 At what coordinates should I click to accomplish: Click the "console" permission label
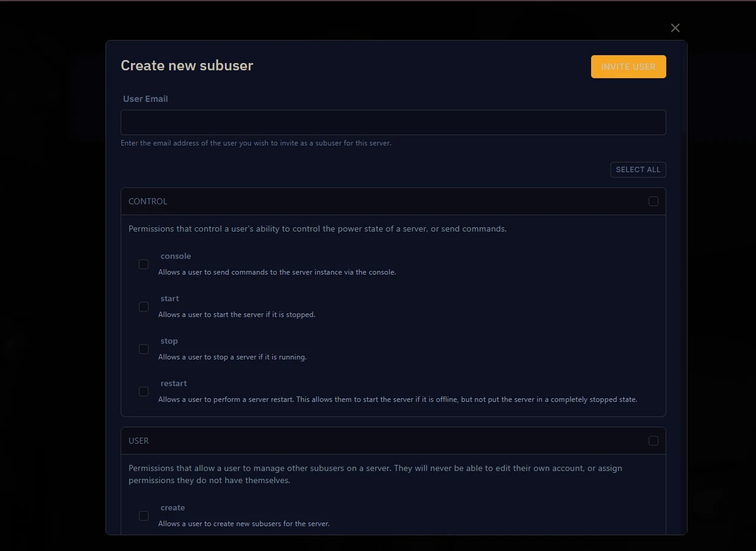click(x=176, y=256)
